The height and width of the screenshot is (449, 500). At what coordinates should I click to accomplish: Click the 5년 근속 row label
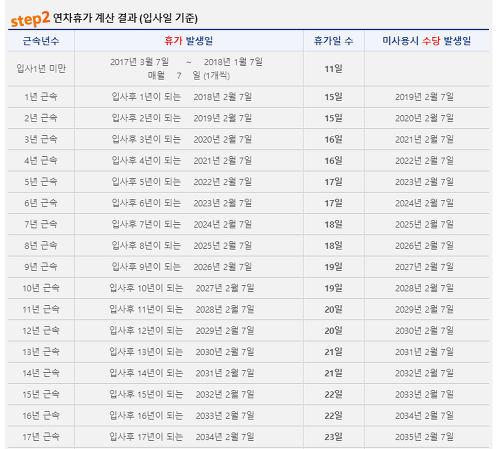[x=41, y=182]
